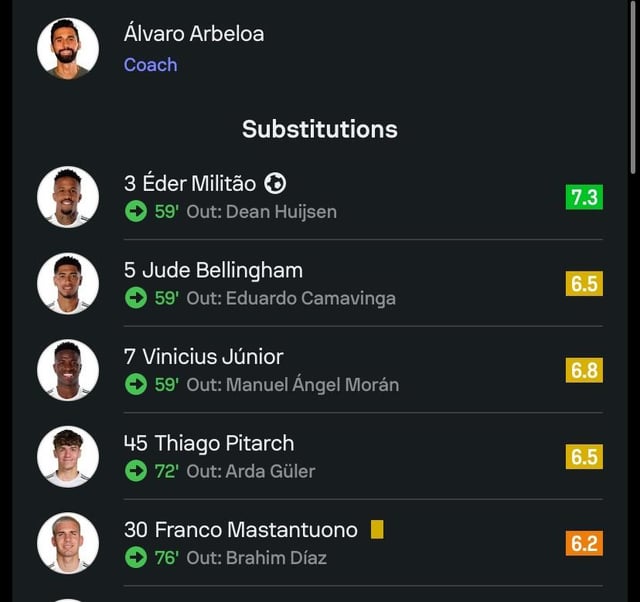
Task: Select the Out: Brahim Díaz text
Action: tap(256, 558)
